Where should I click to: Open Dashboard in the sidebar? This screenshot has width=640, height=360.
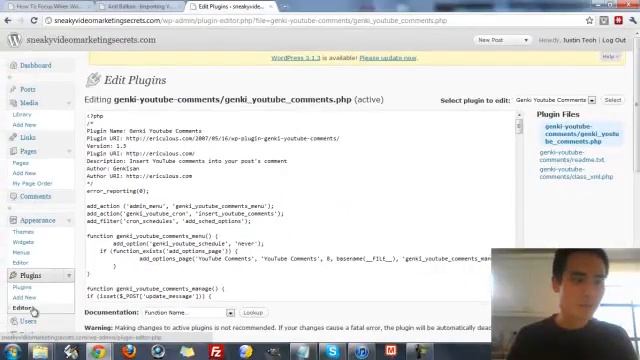point(36,65)
